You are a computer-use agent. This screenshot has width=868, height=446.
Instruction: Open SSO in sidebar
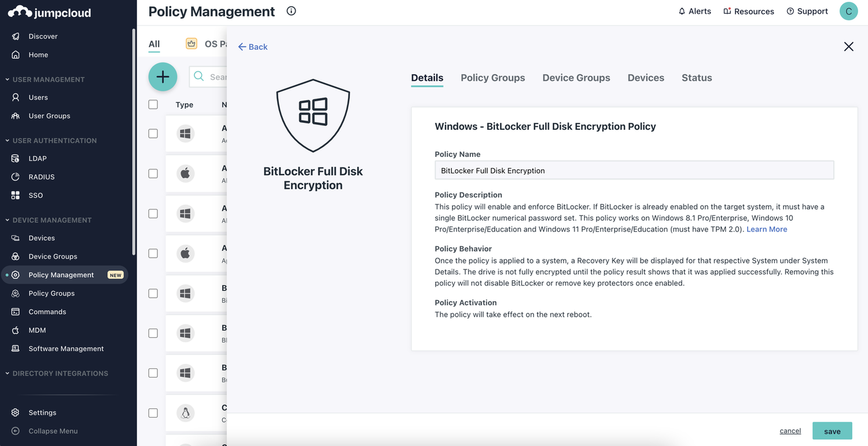tap(36, 195)
